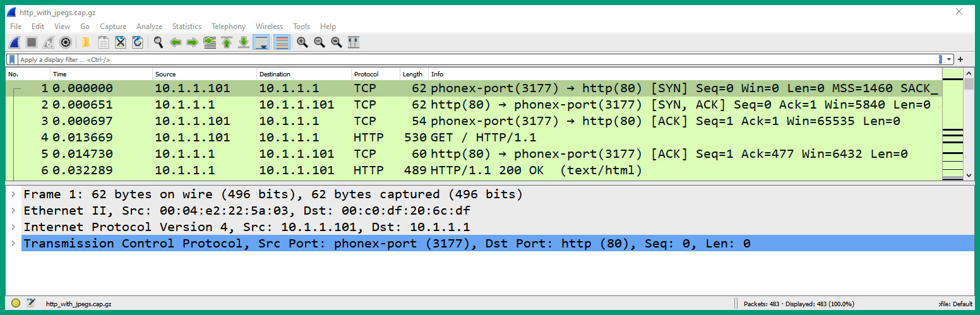The width and height of the screenshot is (980, 315).
Task: Click Find a packet magnifier icon
Action: 158,42
